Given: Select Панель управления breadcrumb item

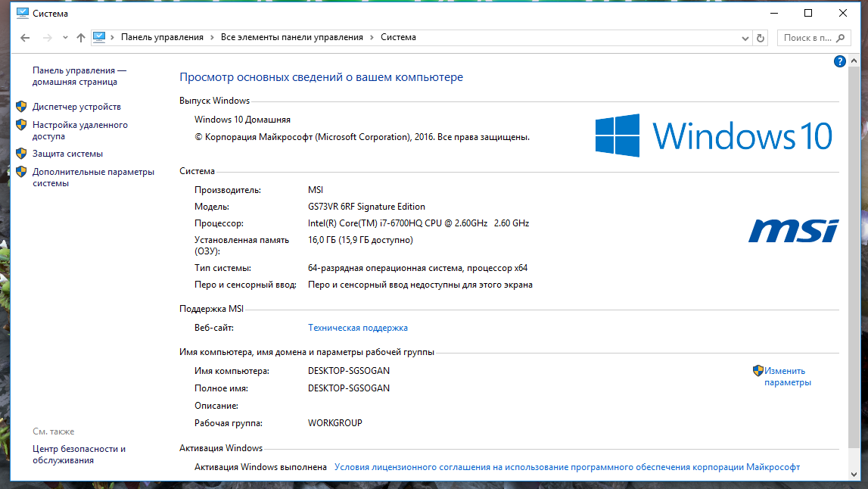Looking at the screenshot, I should point(162,37).
